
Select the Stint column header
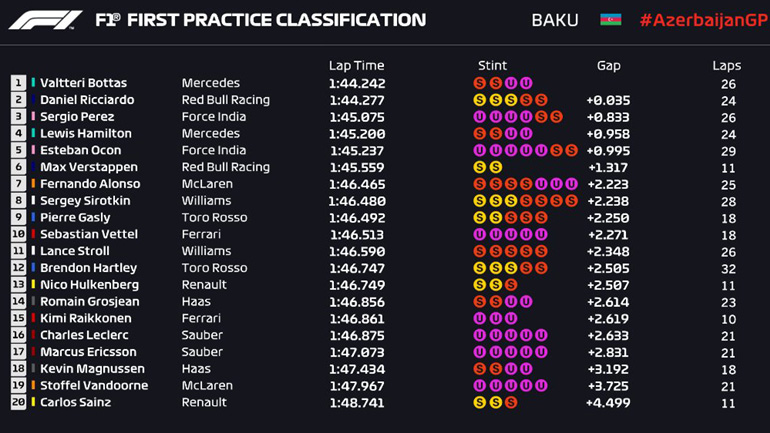[492, 65]
